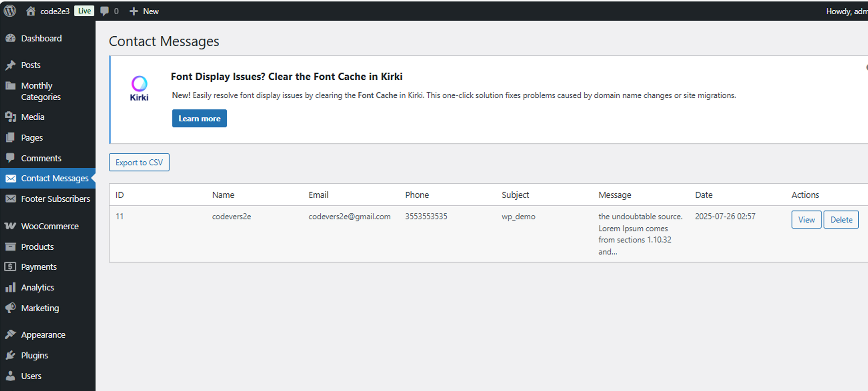Click the Products archive box icon
Image resolution: width=868 pixels, height=391 pixels.
pyautogui.click(x=10, y=247)
